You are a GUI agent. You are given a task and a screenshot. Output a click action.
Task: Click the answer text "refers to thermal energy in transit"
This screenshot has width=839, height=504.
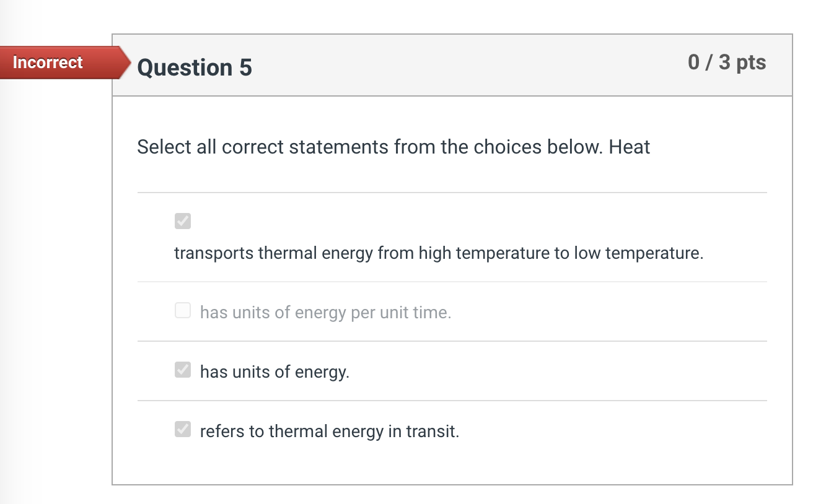tap(330, 431)
